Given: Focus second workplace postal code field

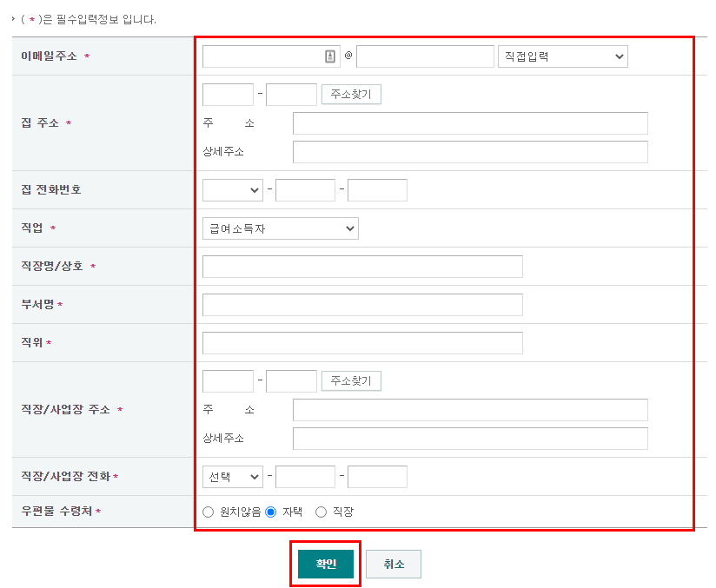Looking at the screenshot, I should point(291,381).
